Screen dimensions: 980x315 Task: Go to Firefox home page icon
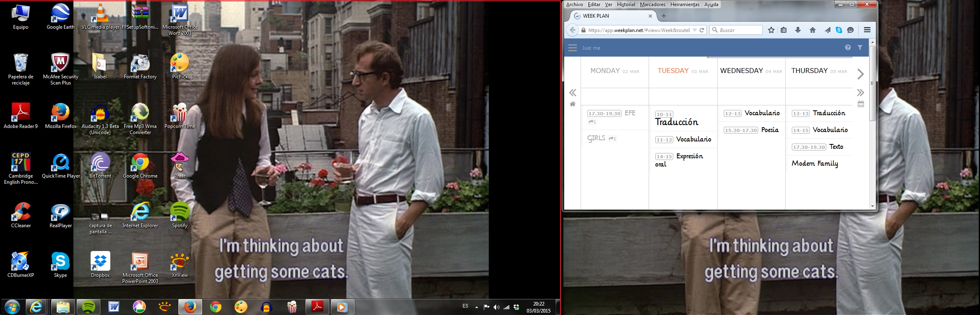[x=813, y=30]
